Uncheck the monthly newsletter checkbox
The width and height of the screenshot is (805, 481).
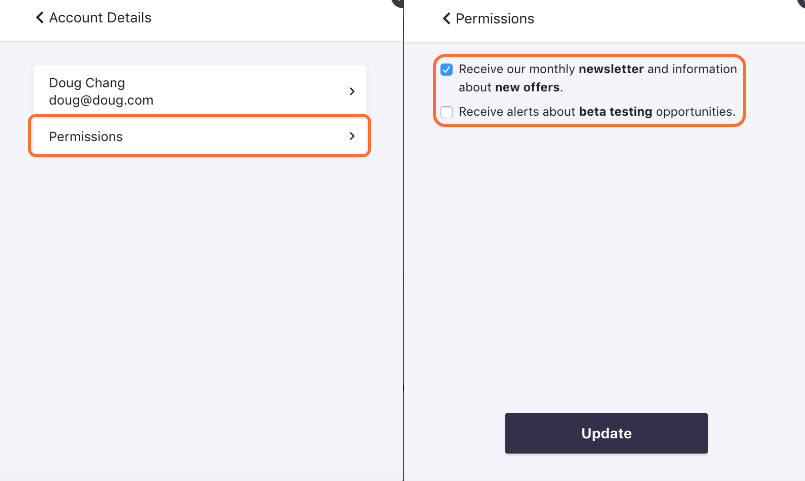(447, 70)
